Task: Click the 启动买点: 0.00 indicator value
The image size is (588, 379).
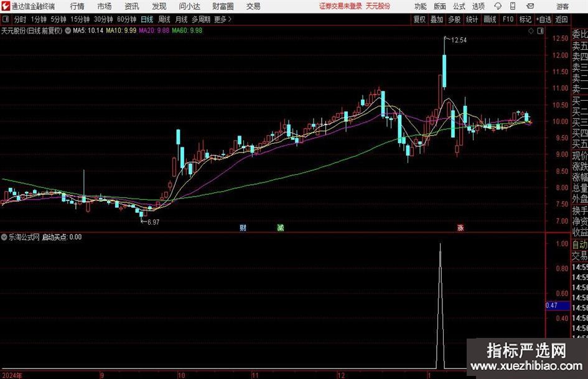Action: (62, 237)
